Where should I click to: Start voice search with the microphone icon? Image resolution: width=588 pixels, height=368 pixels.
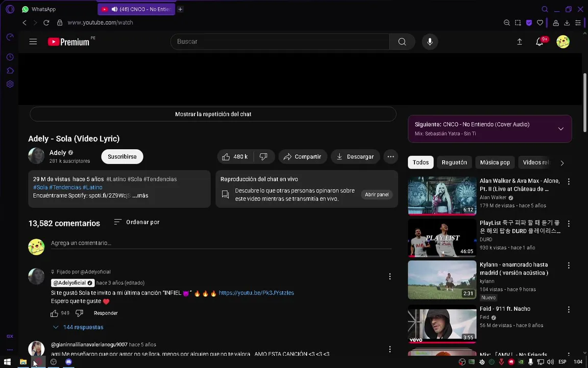point(430,42)
